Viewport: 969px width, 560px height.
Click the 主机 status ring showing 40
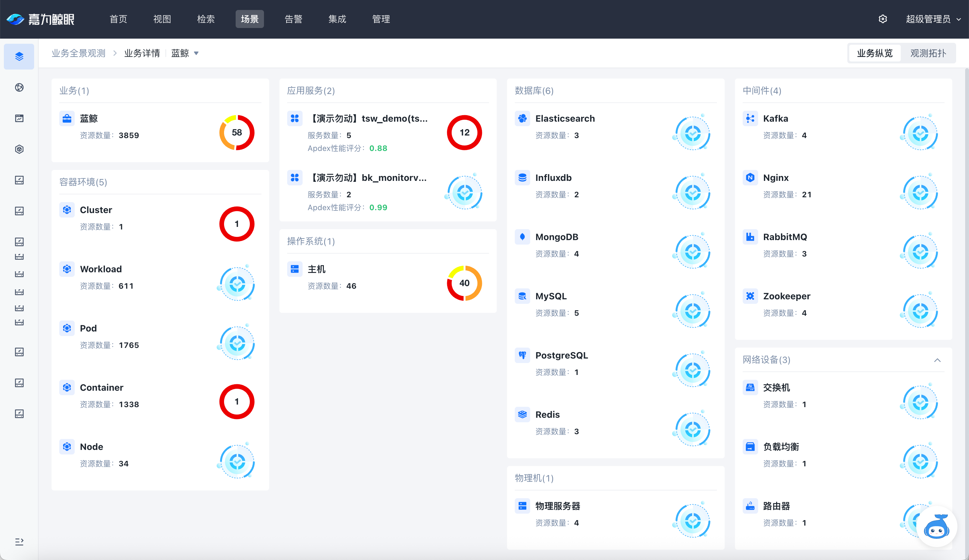[x=464, y=283]
